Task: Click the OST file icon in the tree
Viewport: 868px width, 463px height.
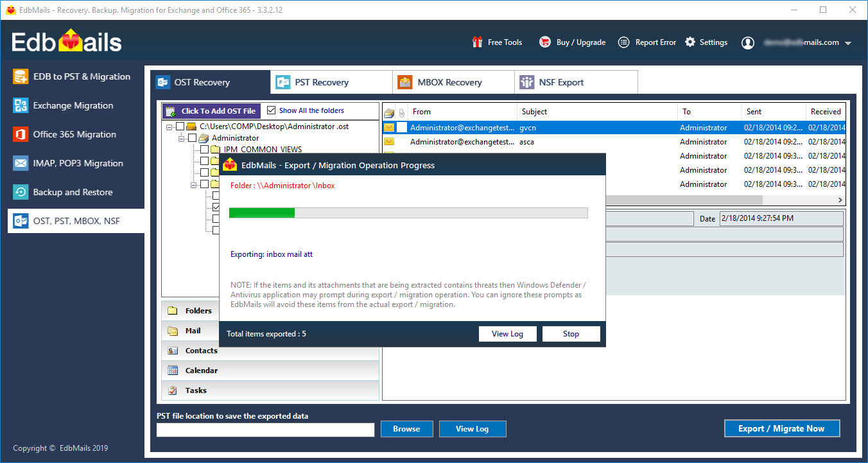Action: 191,127
